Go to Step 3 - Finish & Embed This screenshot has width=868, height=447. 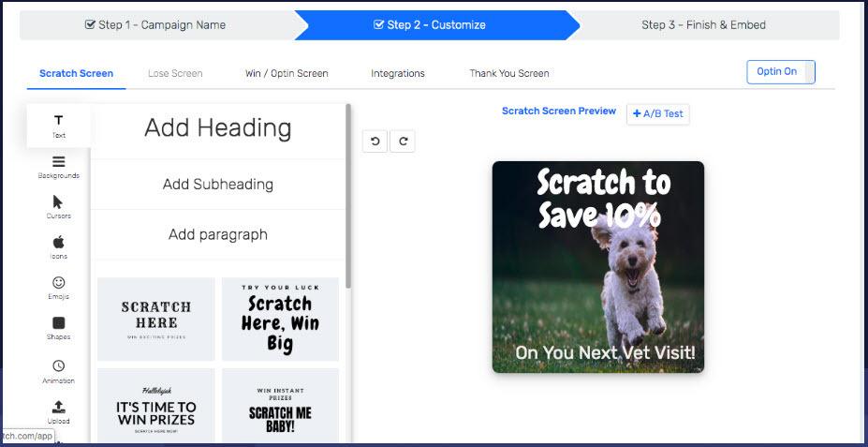click(x=703, y=25)
